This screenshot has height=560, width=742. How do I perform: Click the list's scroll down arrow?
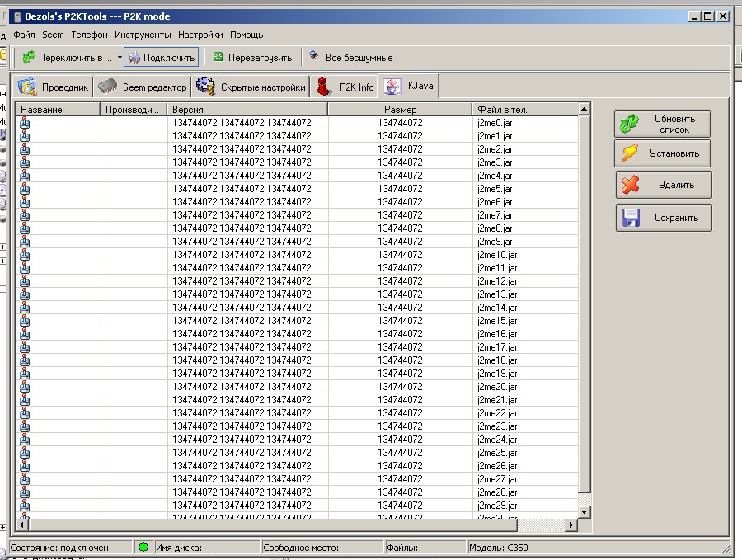[585, 511]
